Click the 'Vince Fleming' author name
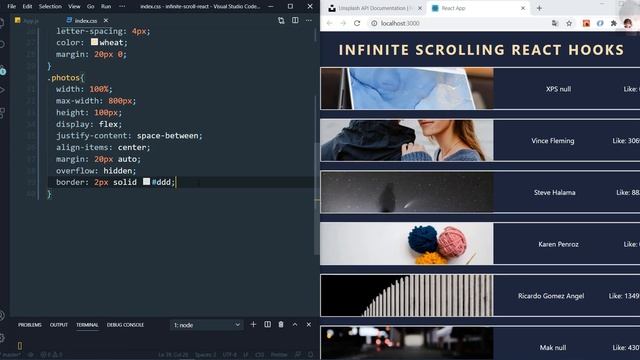 click(x=553, y=141)
